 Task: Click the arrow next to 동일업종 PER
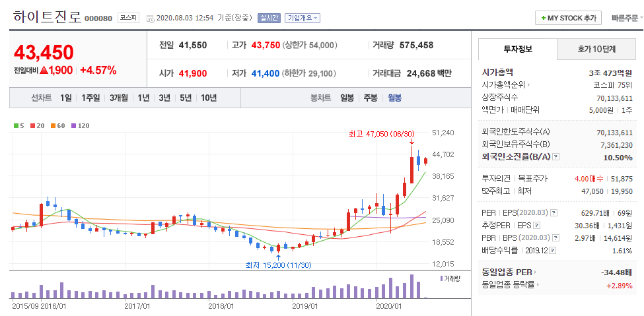536,272
